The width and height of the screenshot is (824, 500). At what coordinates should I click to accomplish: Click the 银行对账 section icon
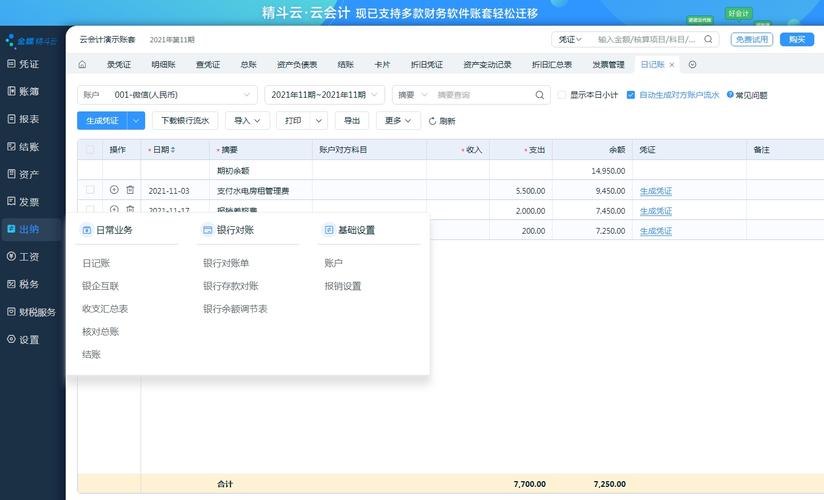tap(208, 230)
